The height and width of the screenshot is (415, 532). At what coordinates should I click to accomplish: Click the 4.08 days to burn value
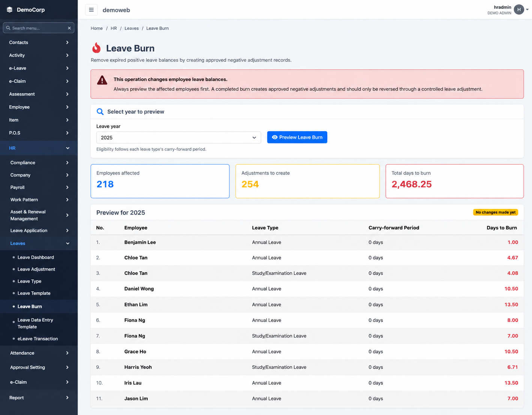513,273
